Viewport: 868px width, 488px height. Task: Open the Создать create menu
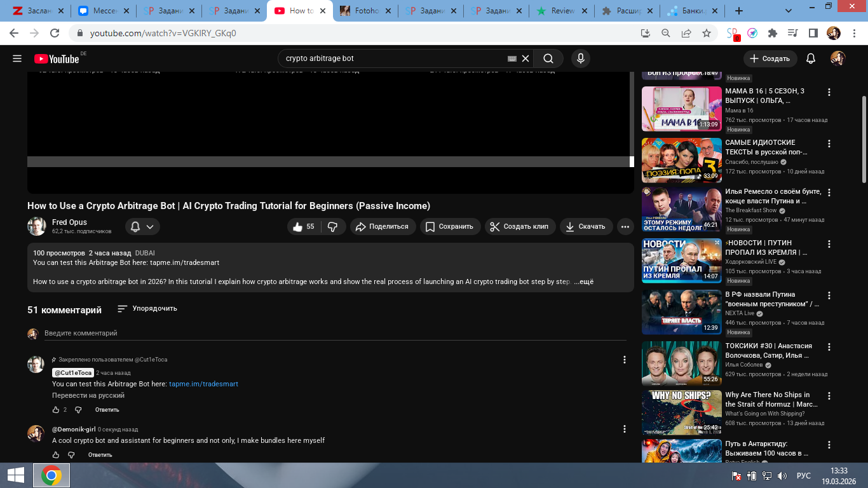click(x=770, y=58)
